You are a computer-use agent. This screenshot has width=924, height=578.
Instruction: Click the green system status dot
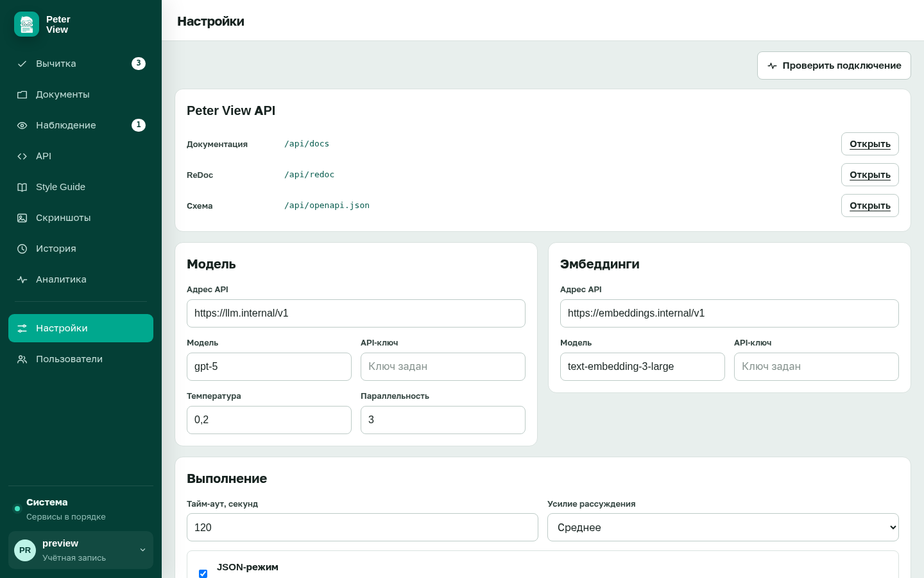click(x=17, y=509)
